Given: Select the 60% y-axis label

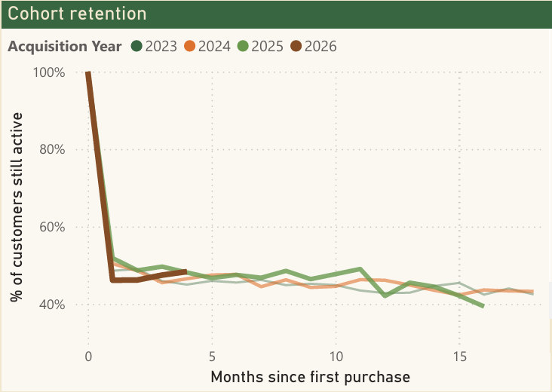Looking at the screenshot, I should tap(51, 227).
